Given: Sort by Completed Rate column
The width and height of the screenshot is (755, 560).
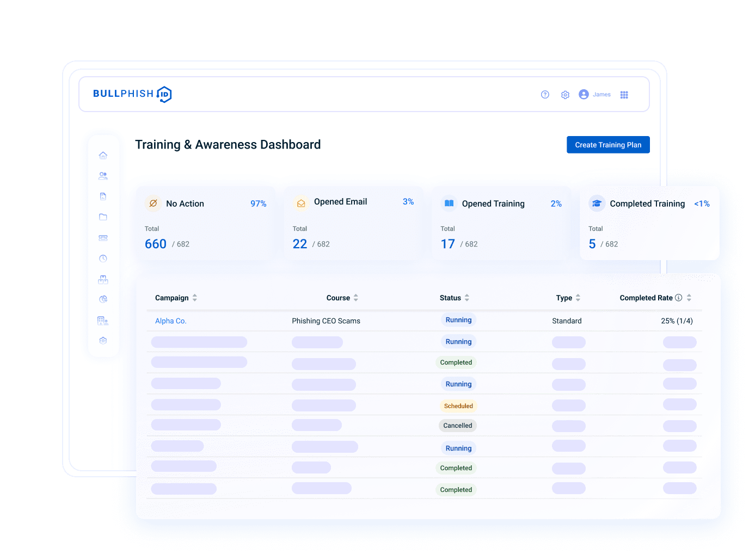Looking at the screenshot, I should point(689,298).
